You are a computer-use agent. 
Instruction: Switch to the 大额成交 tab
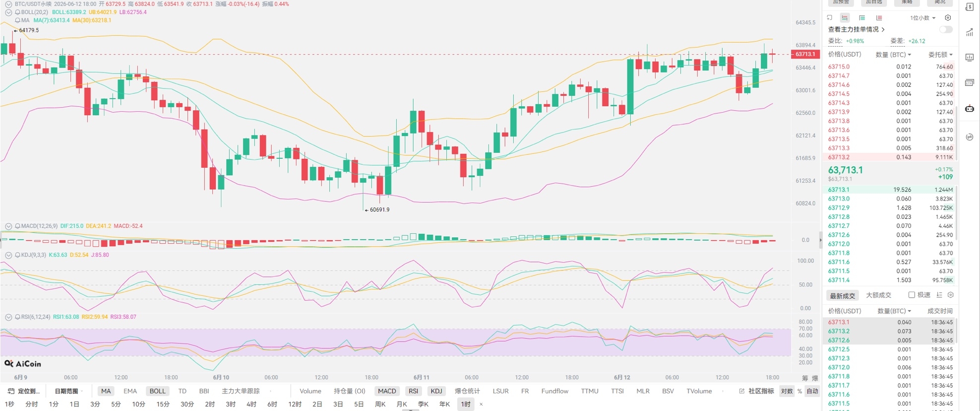pyautogui.click(x=878, y=295)
